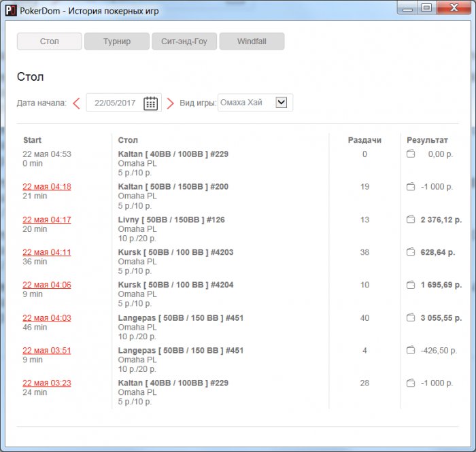Click the Раздачи column header
Image resolution: width=476 pixels, height=452 pixels.
click(364, 140)
